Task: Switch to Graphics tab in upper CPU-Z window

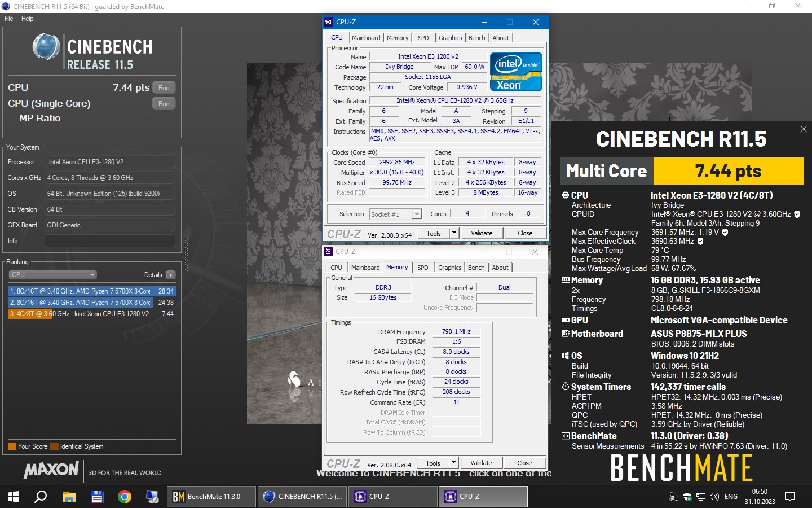Action: coord(451,38)
